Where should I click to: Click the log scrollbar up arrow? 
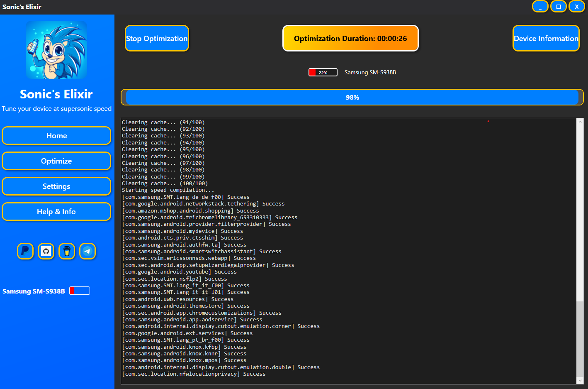[x=580, y=122]
